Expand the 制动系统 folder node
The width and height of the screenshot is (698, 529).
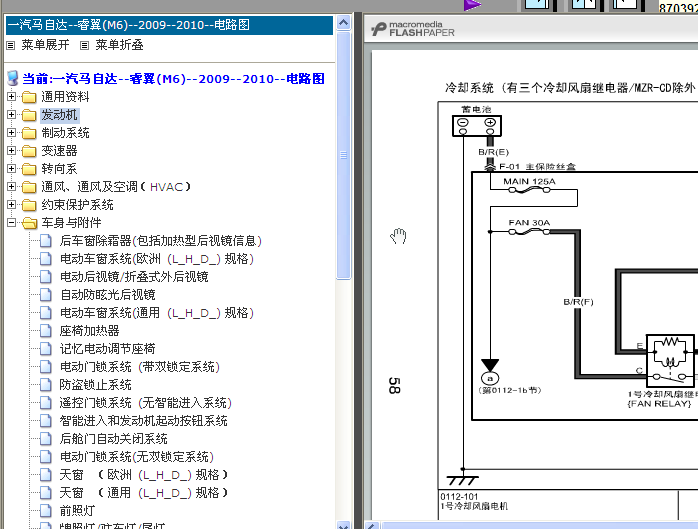point(12,132)
